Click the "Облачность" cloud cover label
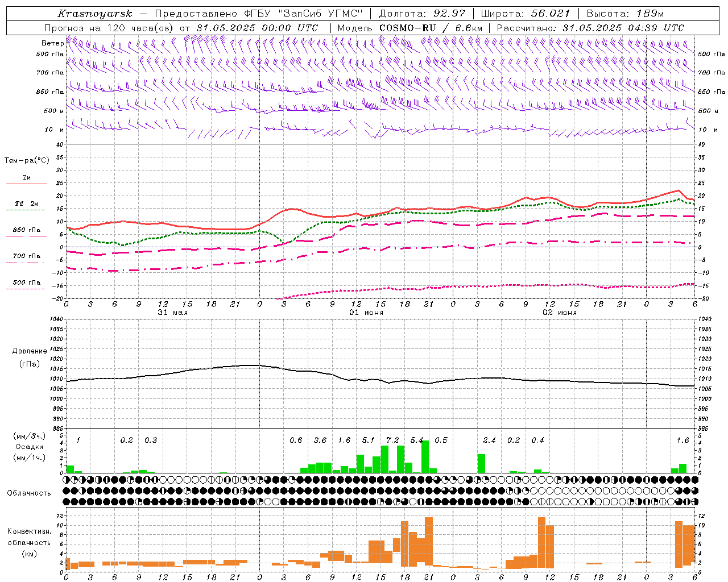 coord(29,493)
